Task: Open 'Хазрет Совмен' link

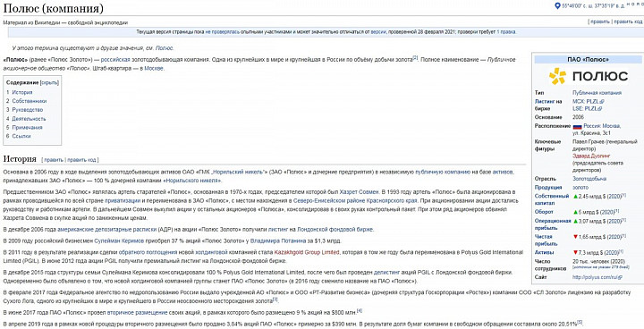Action: click(x=359, y=192)
